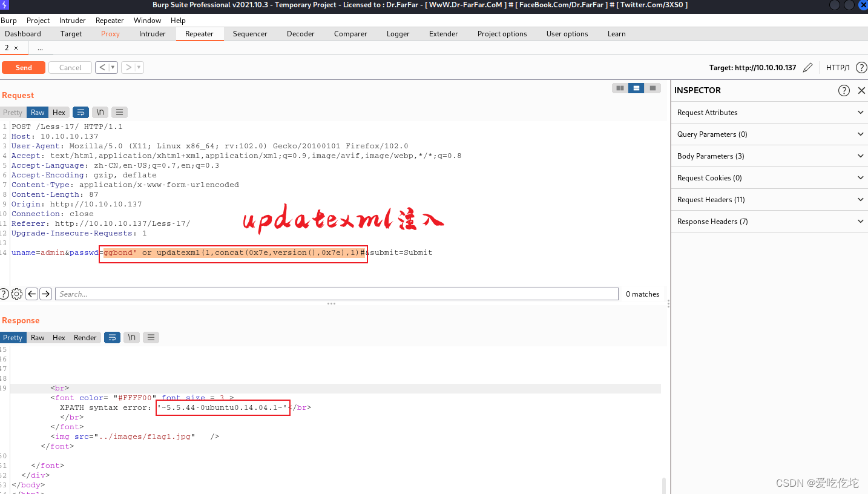
Task: Expand Body Parameters (3) section
Action: (x=770, y=156)
